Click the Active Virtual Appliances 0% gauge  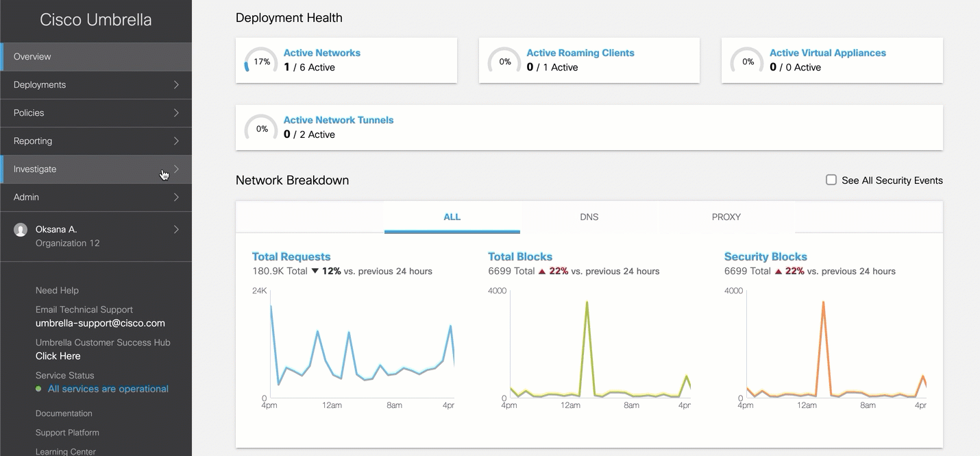point(747,62)
